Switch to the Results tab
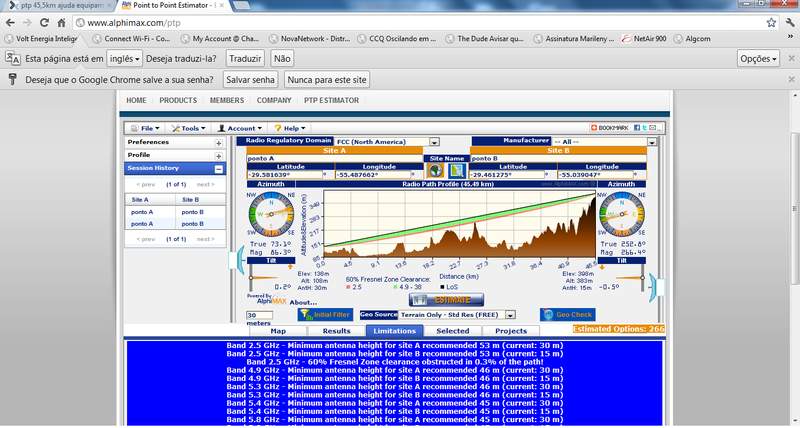 click(337, 331)
